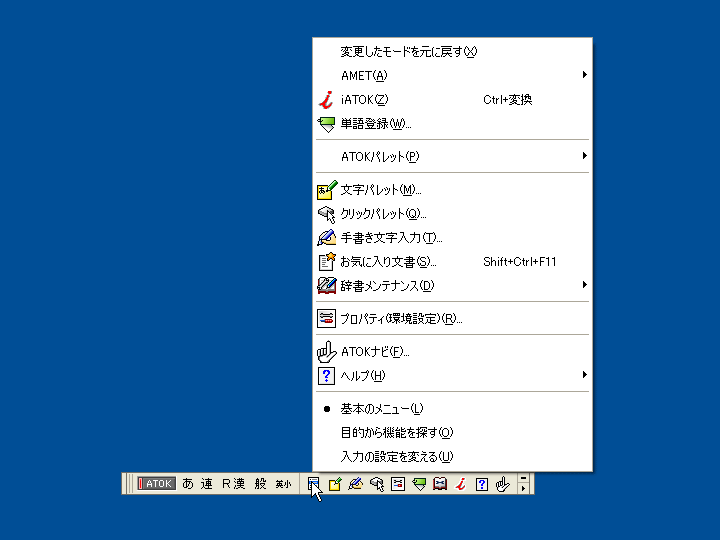Click the menu icon on ATOK palette
720x540 pixels.
pyautogui.click(x=313, y=484)
